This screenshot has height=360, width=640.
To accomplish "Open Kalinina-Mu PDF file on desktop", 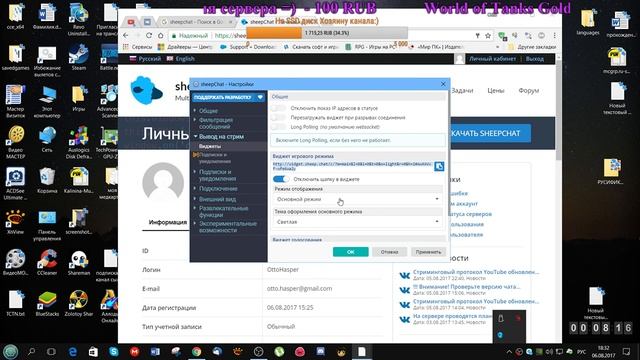I will pyautogui.click(x=79, y=180).
